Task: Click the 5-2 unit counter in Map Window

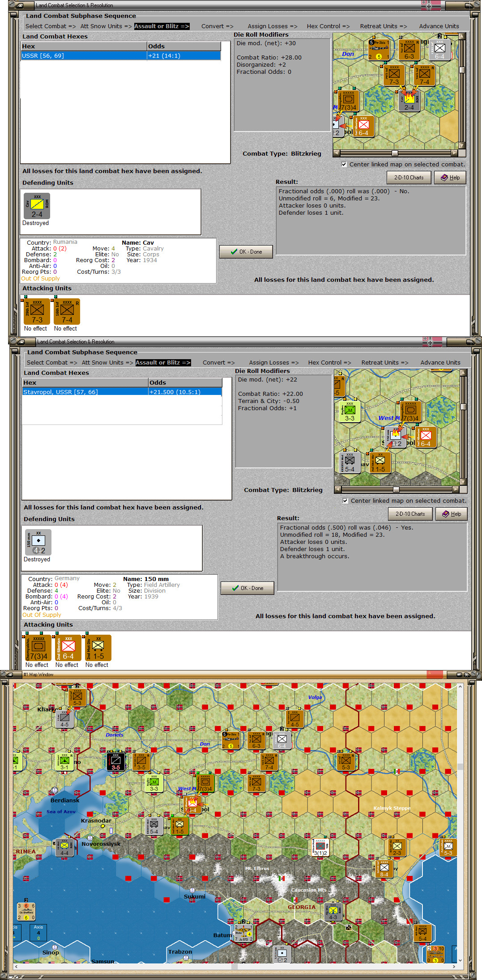Action: point(282,954)
